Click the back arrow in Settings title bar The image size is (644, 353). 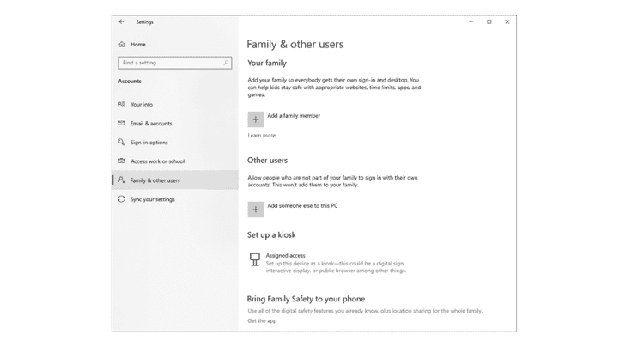(121, 21)
